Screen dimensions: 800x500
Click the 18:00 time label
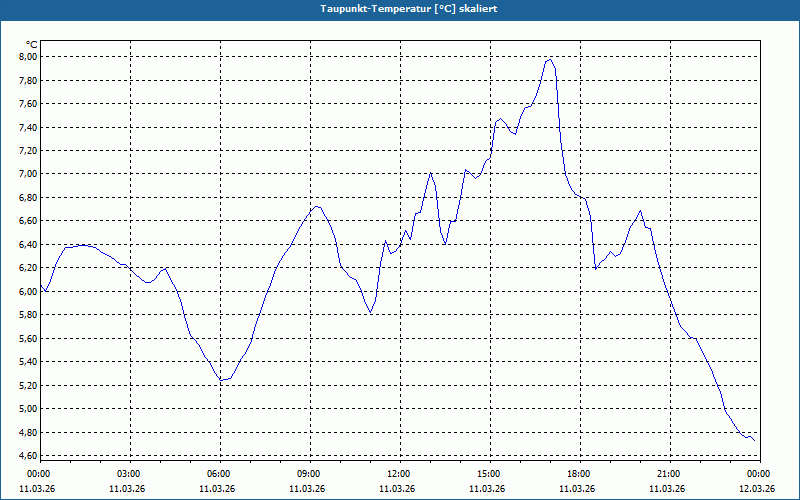(x=581, y=474)
